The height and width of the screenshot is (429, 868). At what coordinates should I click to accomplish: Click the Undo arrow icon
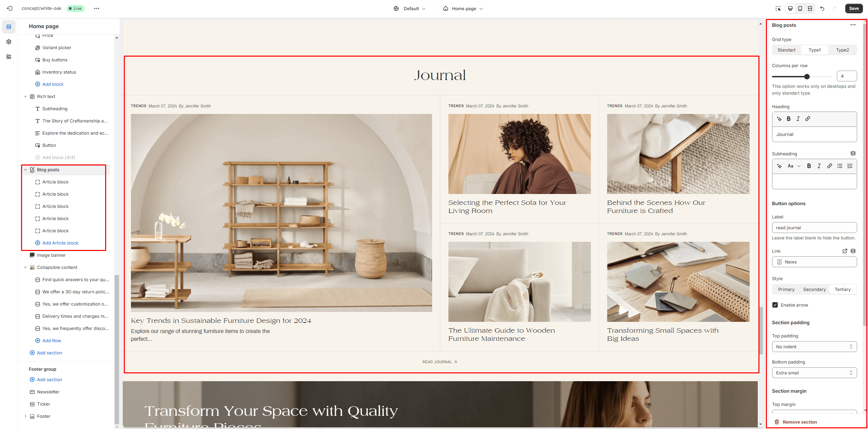pyautogui.click(x=822, y=8)
